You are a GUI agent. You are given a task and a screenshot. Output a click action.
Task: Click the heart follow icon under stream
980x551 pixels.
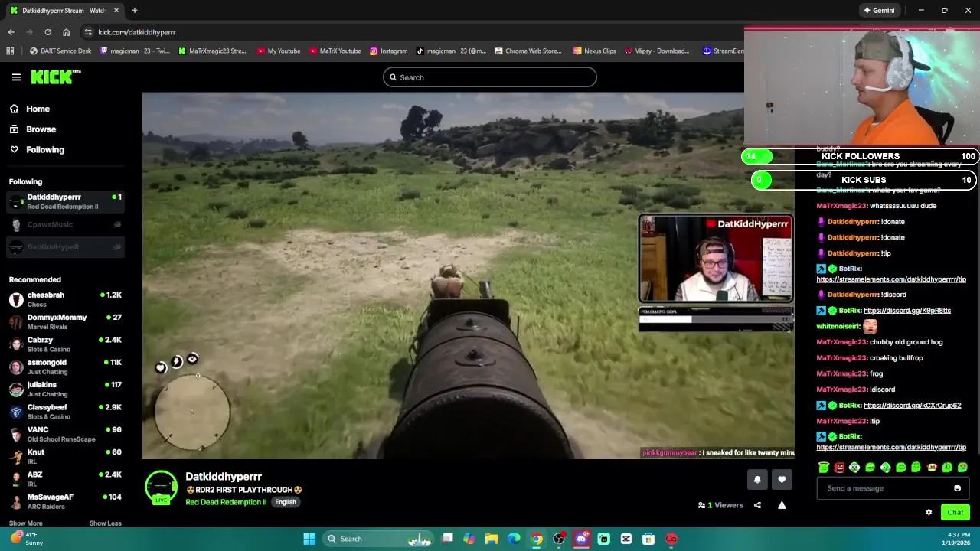click(x=782, y=480)
